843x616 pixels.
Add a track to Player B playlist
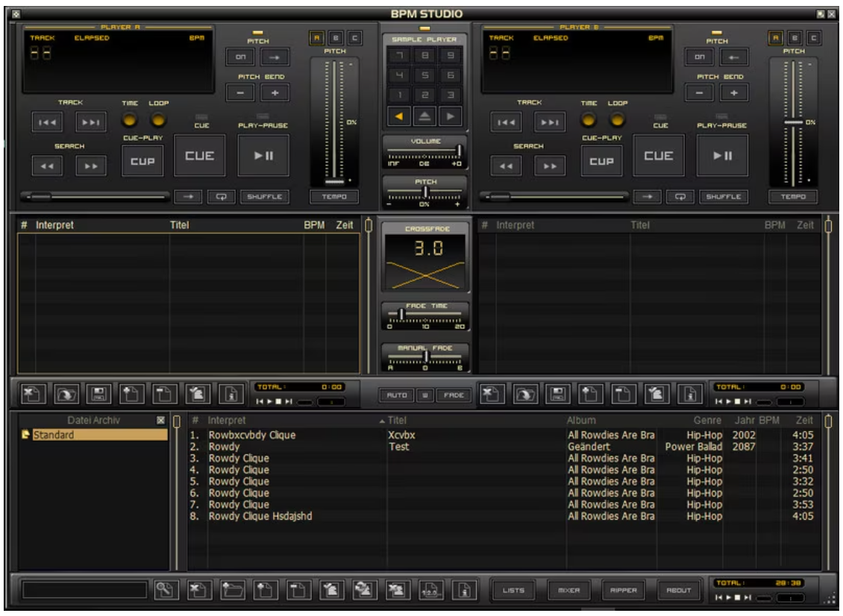590,395
